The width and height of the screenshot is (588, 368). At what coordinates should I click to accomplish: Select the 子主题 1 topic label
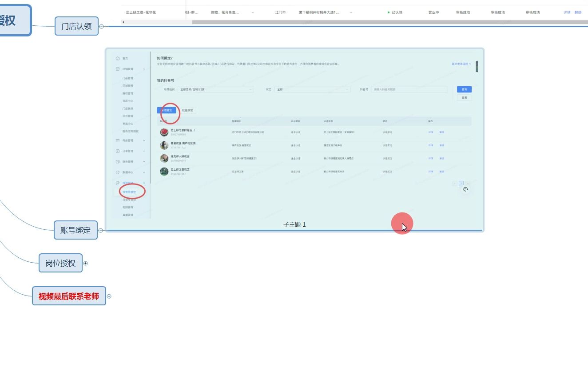pos(294,224)
